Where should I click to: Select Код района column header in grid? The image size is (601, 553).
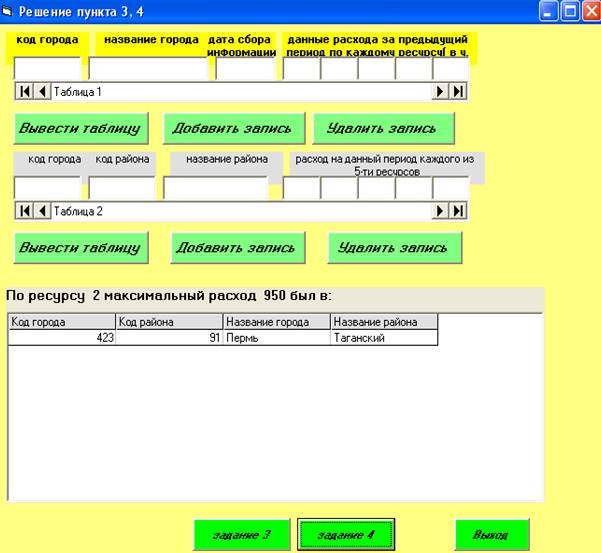pyautogui.click(x=169, y=322)
